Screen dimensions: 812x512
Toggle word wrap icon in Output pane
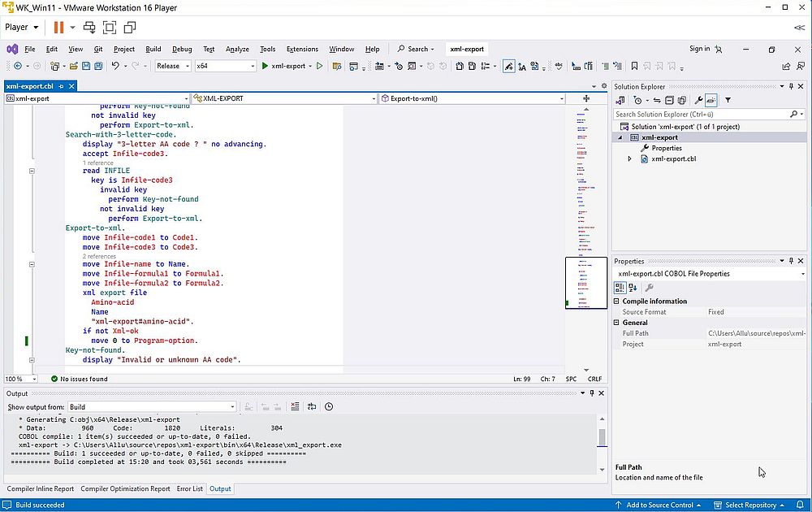point(312,407)
